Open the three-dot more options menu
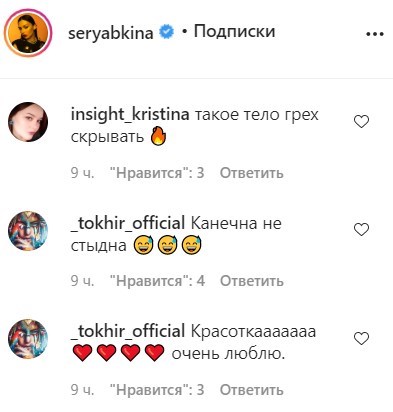393x412 pixels. pos(375,34)
